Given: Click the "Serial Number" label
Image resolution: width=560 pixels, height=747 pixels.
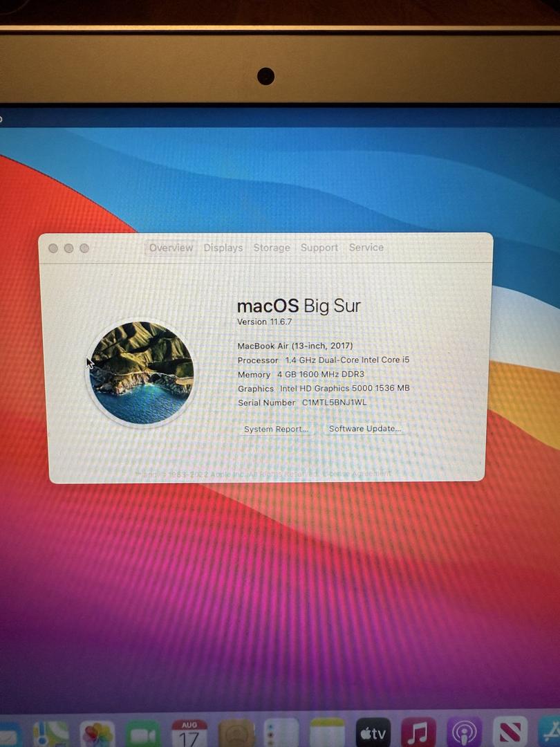Looking at the screenshot, I should pos(267,403).
